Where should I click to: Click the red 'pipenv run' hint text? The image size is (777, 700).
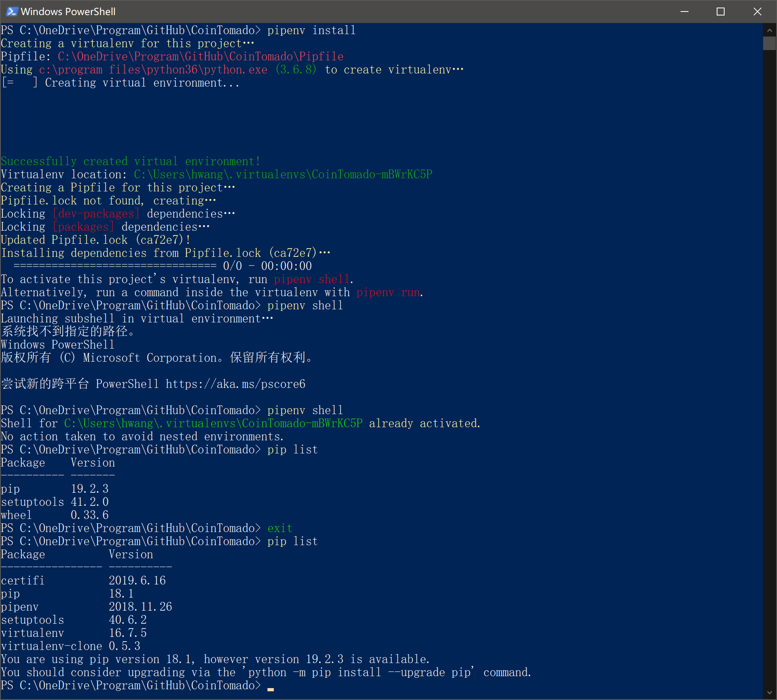(x=388, y=293)
